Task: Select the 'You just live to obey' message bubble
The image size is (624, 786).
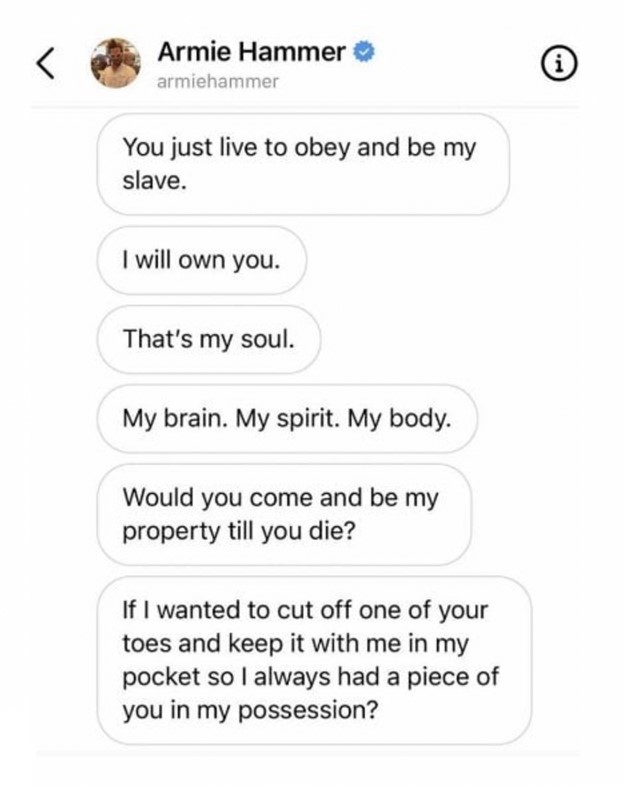Action: click(303, 164)
